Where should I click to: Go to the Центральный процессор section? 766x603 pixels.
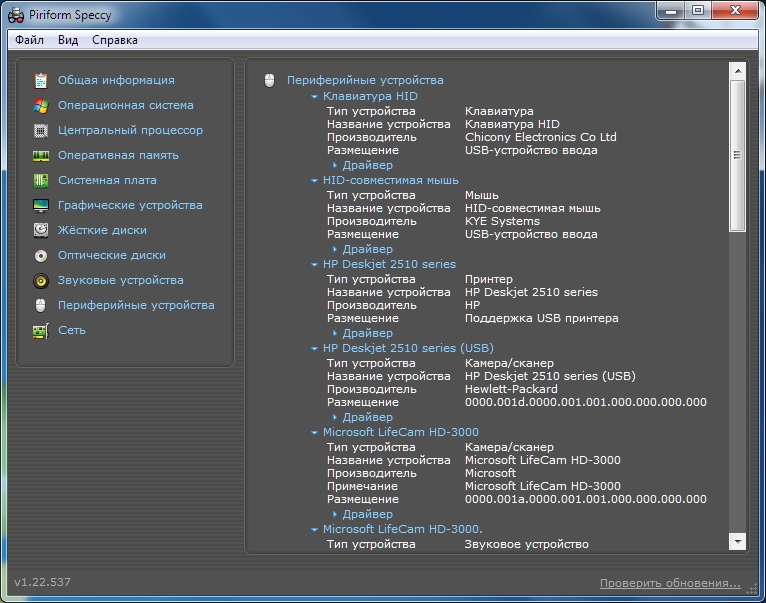pos(130,130)
